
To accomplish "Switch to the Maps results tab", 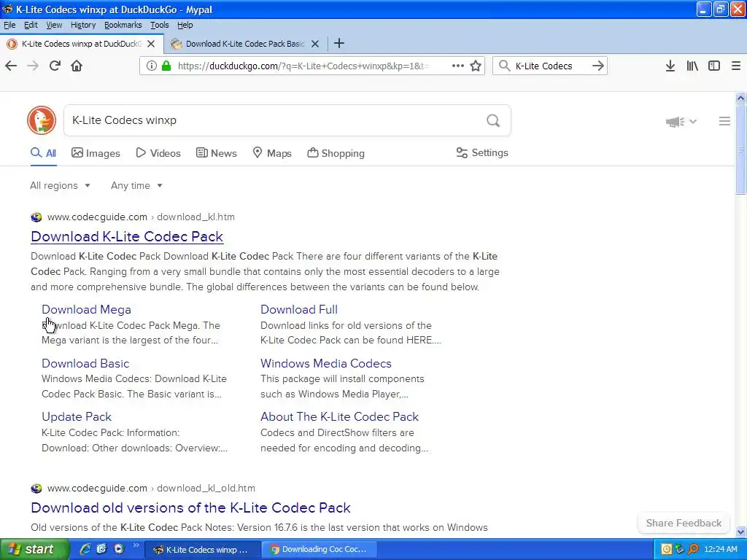I will 272,153.
